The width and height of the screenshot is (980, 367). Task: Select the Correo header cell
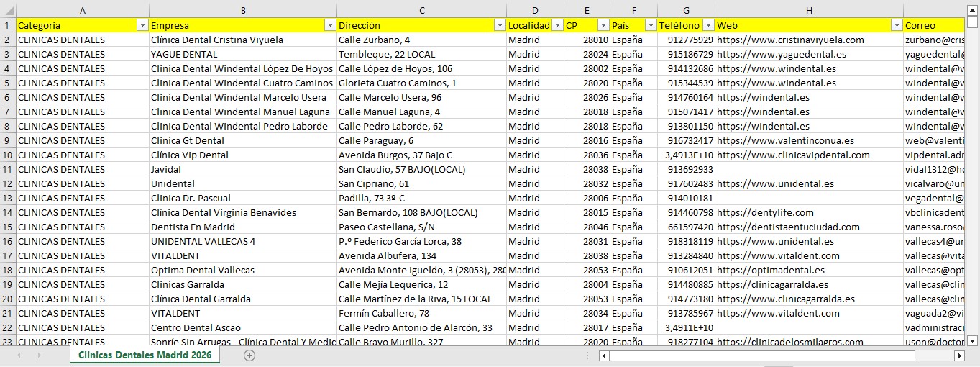point(935,25)
